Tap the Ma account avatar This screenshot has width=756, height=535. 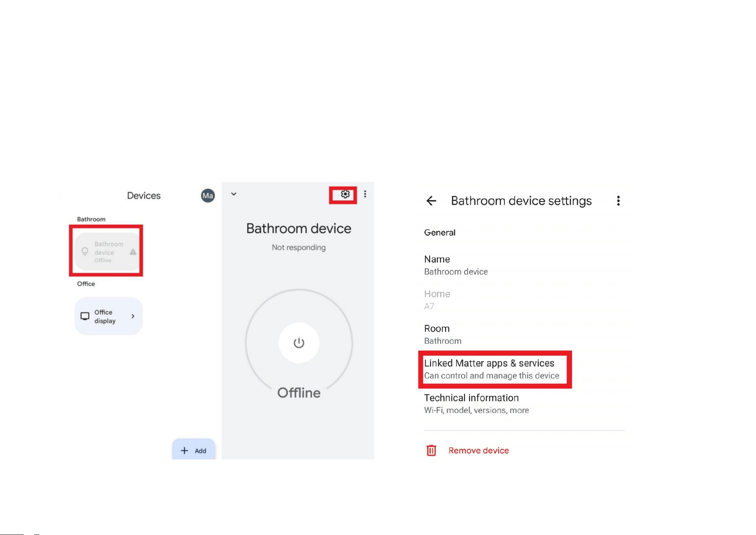click(x=208, y=196)
